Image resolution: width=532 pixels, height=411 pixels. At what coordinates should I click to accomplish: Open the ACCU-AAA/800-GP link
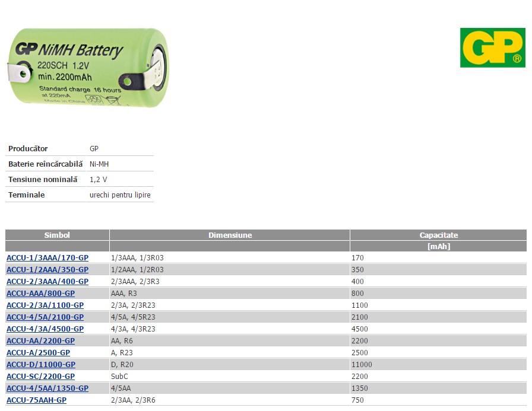[x=41, y=294]
